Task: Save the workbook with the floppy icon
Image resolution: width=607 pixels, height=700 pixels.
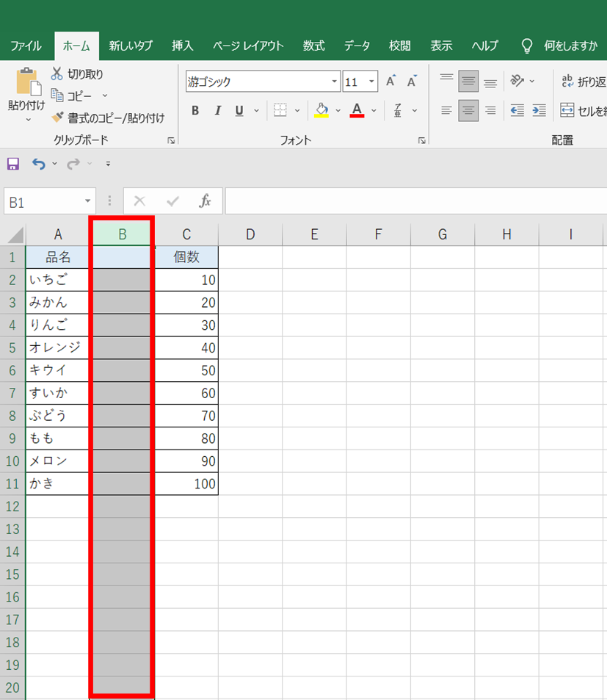Action: pos(13,164)
